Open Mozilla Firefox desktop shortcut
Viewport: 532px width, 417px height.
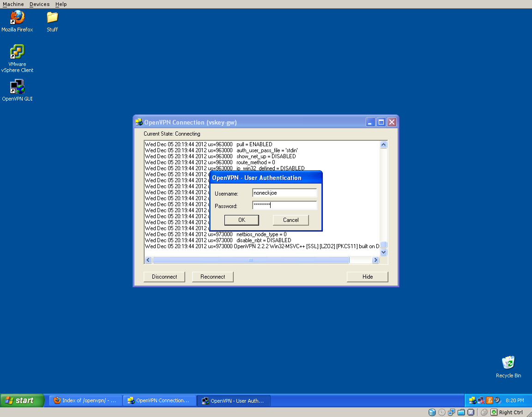[x=17, y=21]
